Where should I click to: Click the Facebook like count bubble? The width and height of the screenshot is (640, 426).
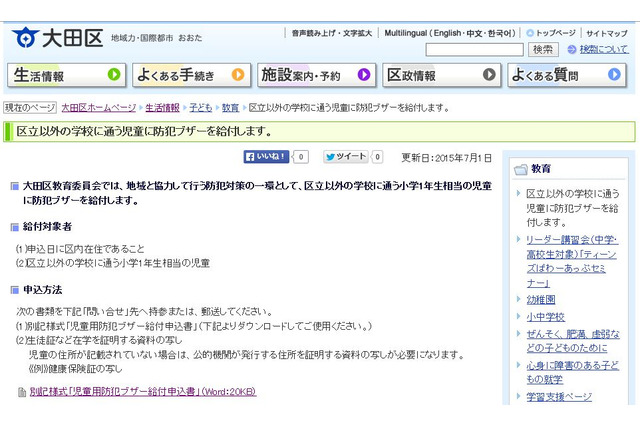[301, 157]
